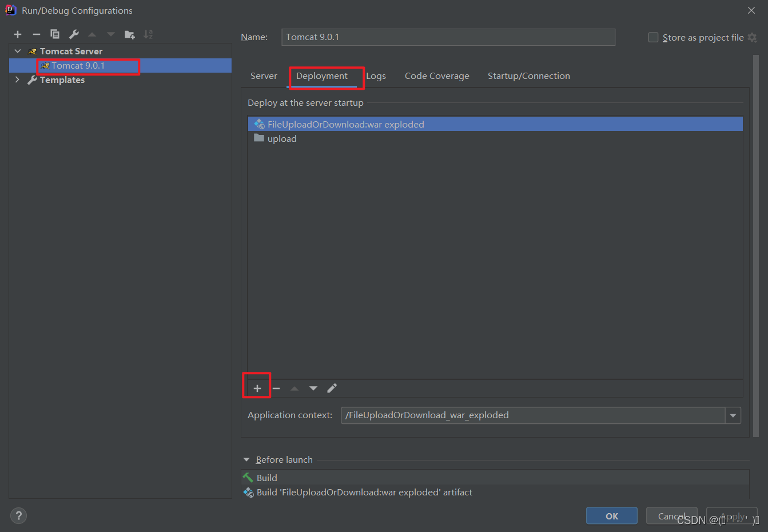Enable Store as project file checkbox

(x=653, y=37)
